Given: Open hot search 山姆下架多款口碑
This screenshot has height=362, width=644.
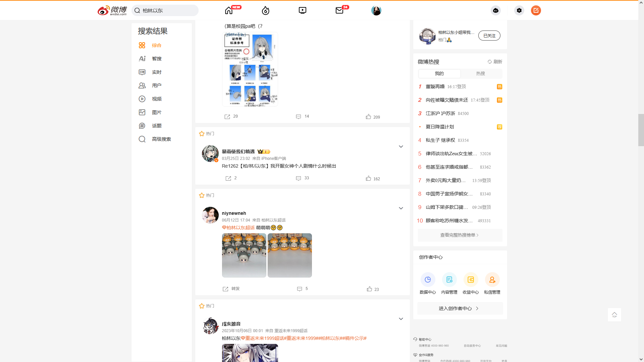Looking at the screenshot, I should click(x=447, y=207).
